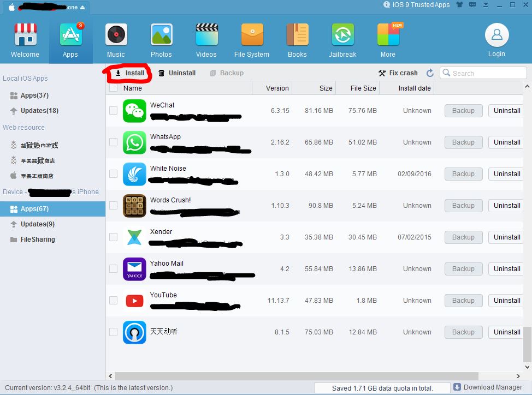The width and height of the screenshot is (532, 395).
Task: Click the Yahoo Mail app icon
Action: point(134,269)
